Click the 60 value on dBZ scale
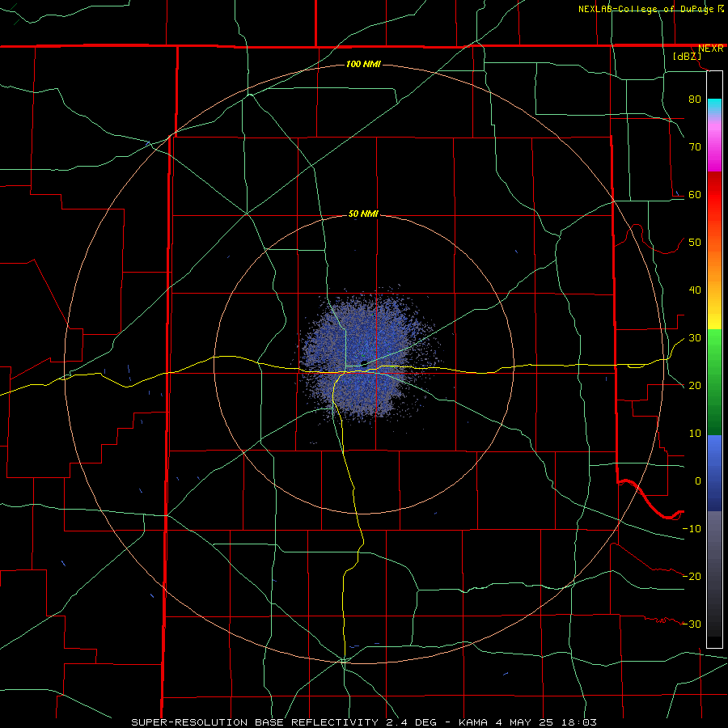Viewport: 728px width, 728px height. tap(695, 194)
